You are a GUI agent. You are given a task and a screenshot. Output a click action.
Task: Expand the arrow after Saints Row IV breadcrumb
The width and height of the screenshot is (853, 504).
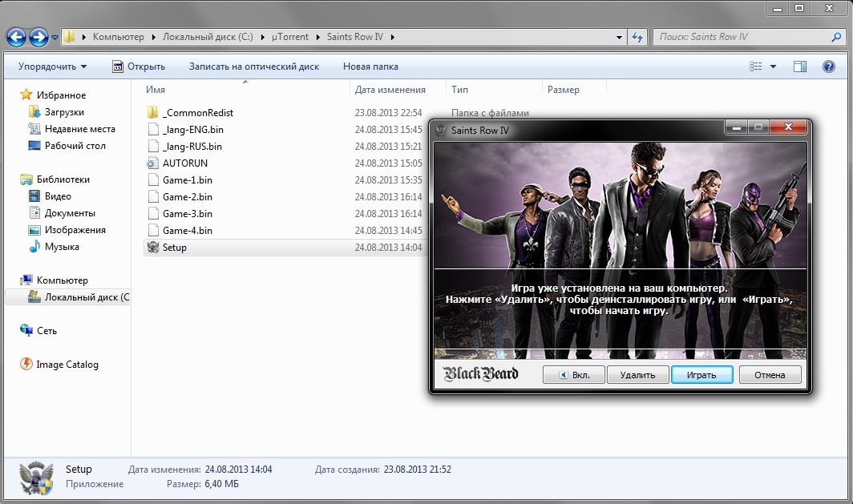(x=392, y=37)
